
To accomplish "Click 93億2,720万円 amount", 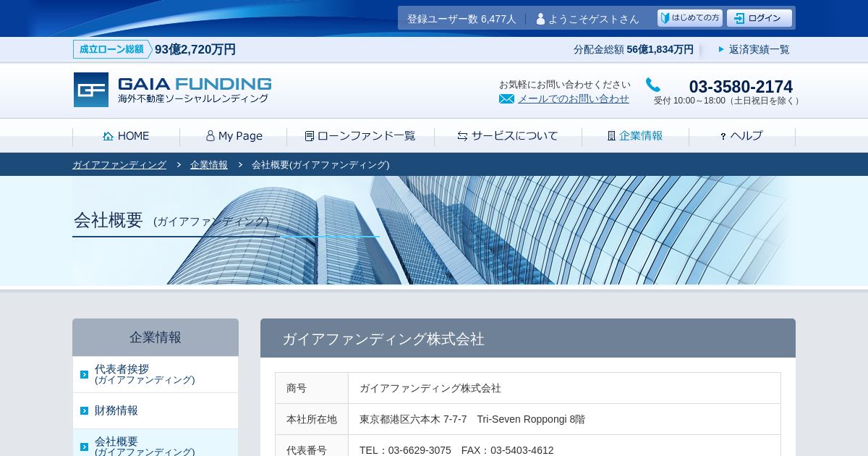I will coord(195,49).
